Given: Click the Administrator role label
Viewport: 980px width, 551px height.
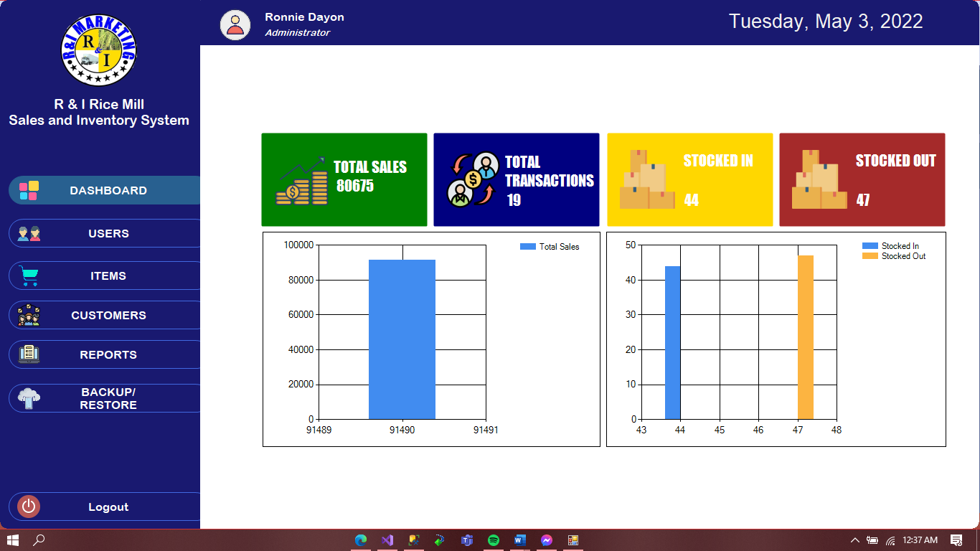Looking at the screenshot, I should point(297,33).
